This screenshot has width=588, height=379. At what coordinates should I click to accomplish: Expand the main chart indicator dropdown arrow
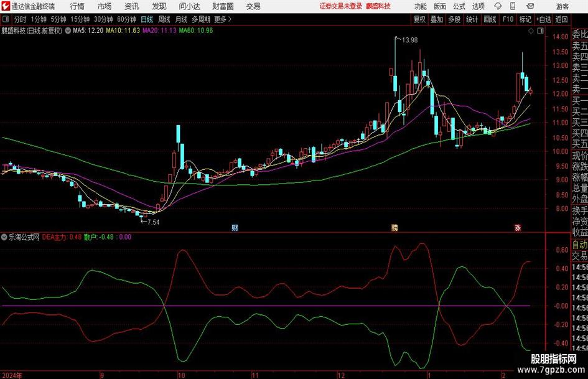pos(68,30)
